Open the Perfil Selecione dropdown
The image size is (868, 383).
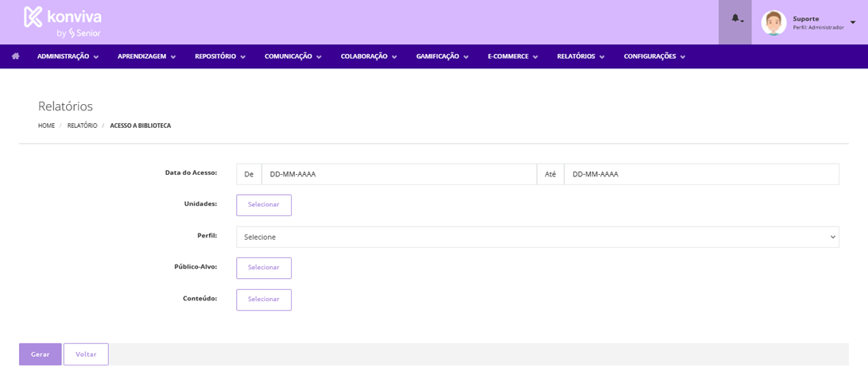tap(537, 237)
